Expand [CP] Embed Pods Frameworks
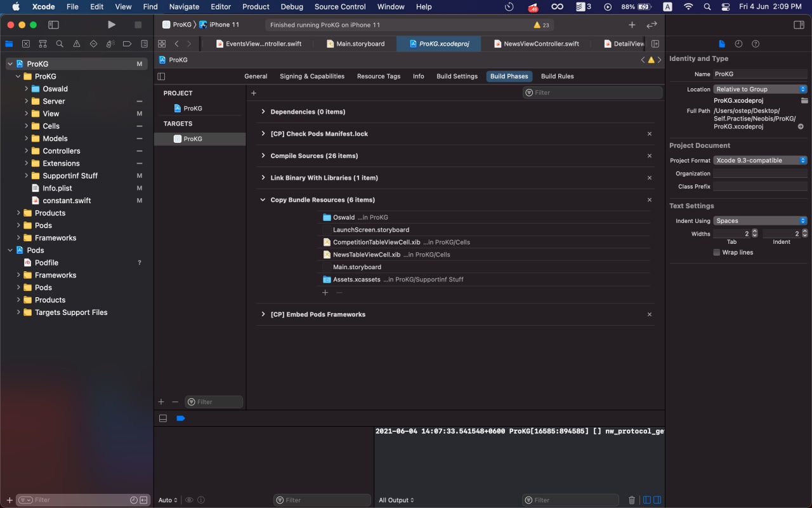812x508 pixels. 263,314
